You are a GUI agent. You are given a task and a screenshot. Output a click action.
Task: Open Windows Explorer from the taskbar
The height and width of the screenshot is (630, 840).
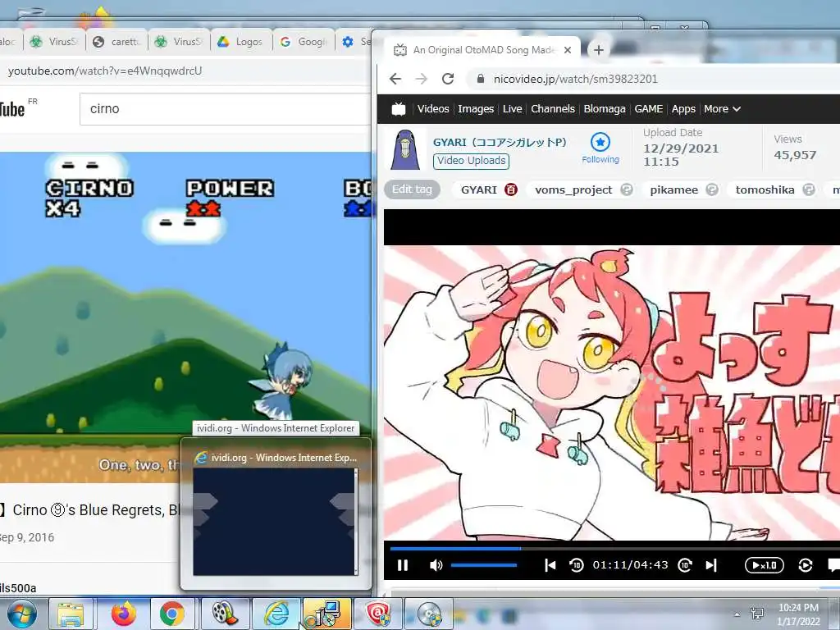(71, 614)
